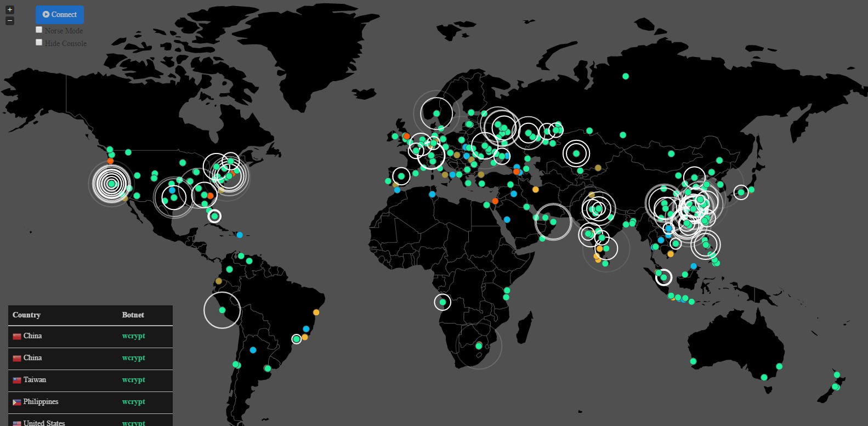Click the green dot in South Africa
The height and width of the screenshot is (426, 868).
tap(479, 346)
